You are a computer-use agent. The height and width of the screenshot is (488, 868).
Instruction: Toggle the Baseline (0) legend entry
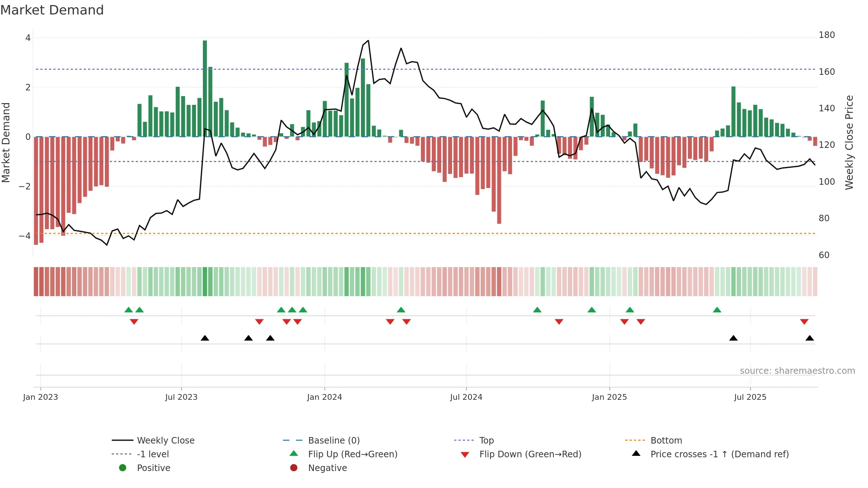click(x=321, y=440)
